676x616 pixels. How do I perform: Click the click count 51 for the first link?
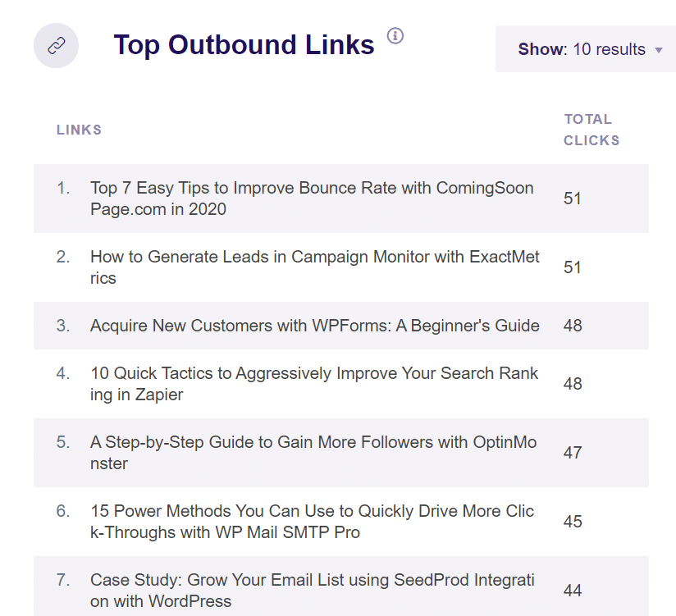(572, 198)
